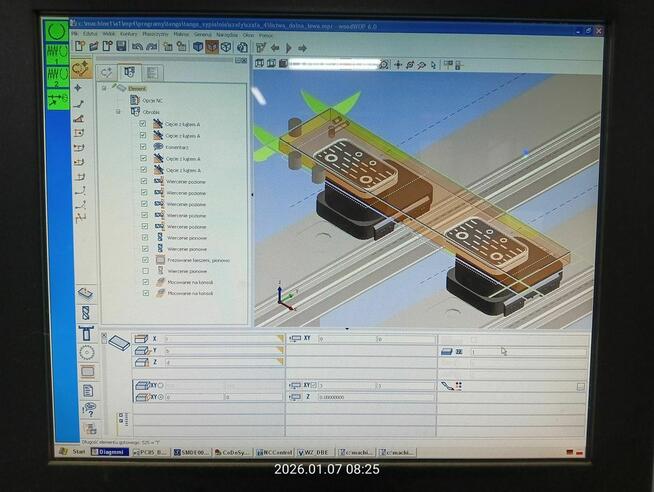Viewport: 654px width, 492px height.
Task: Click the Y dimension input field
Action: click(x=220, y=351)
